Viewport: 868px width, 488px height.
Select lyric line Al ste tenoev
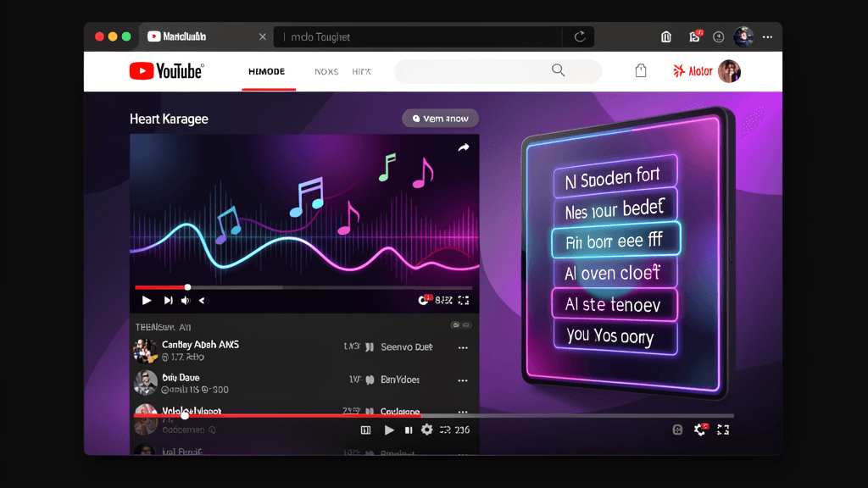click(615, 304)
